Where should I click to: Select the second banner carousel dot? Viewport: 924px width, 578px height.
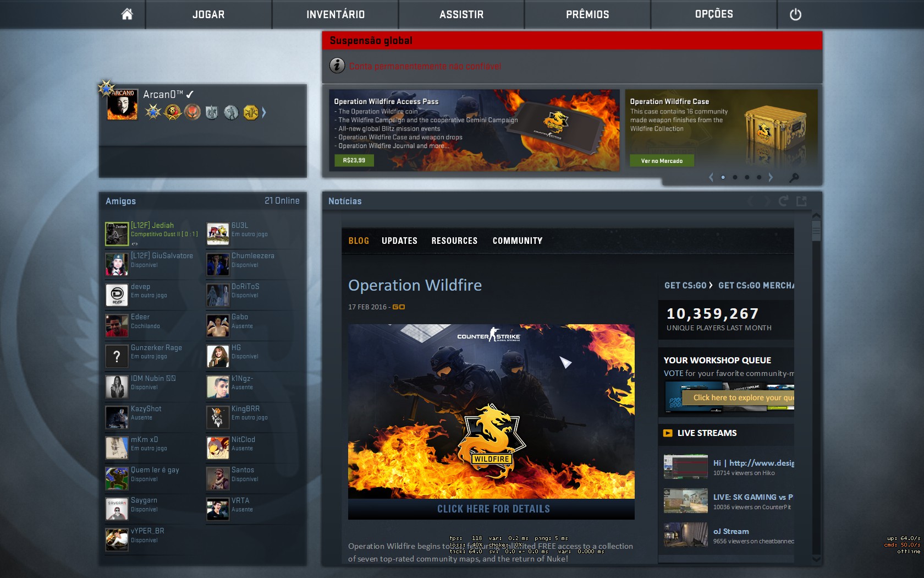735,177
